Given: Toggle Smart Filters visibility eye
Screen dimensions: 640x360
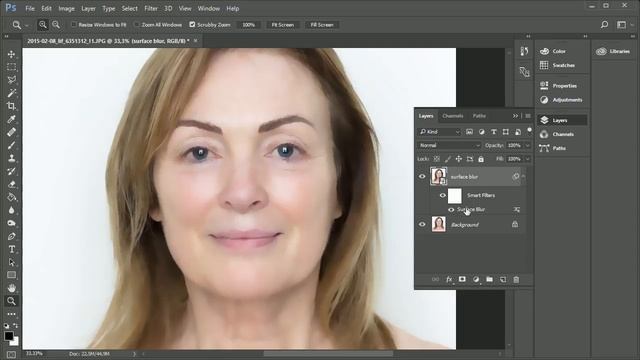Looking at the screenshot, I should pyautogui.click(x=442, y=196).
